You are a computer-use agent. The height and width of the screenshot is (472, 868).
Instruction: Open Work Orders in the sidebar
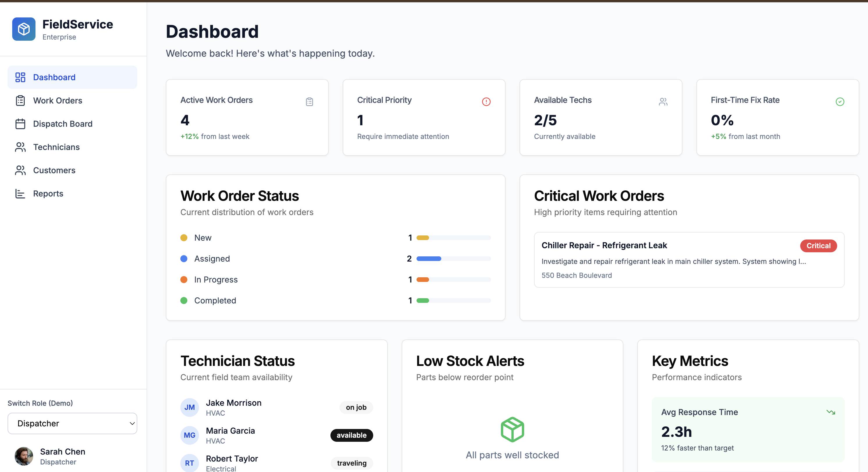tap(58, 101)
